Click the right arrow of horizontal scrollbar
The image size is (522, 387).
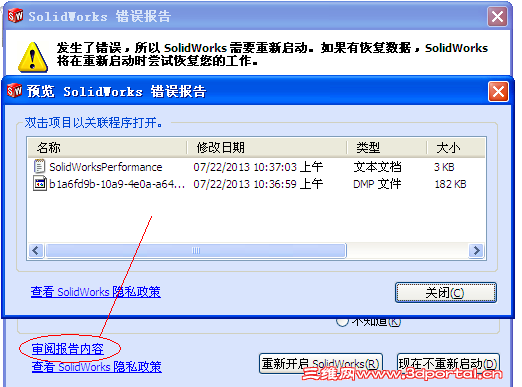pyautogui.click(x=476, y=250)
